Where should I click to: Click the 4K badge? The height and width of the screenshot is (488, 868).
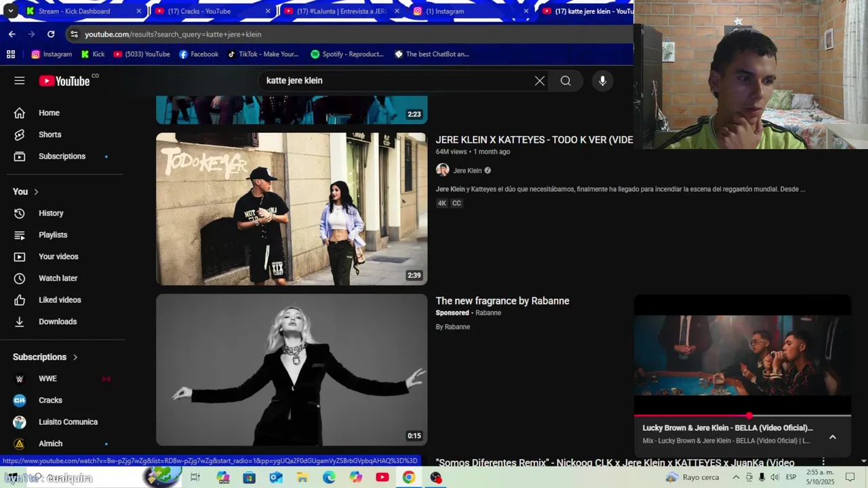(442, 203)
